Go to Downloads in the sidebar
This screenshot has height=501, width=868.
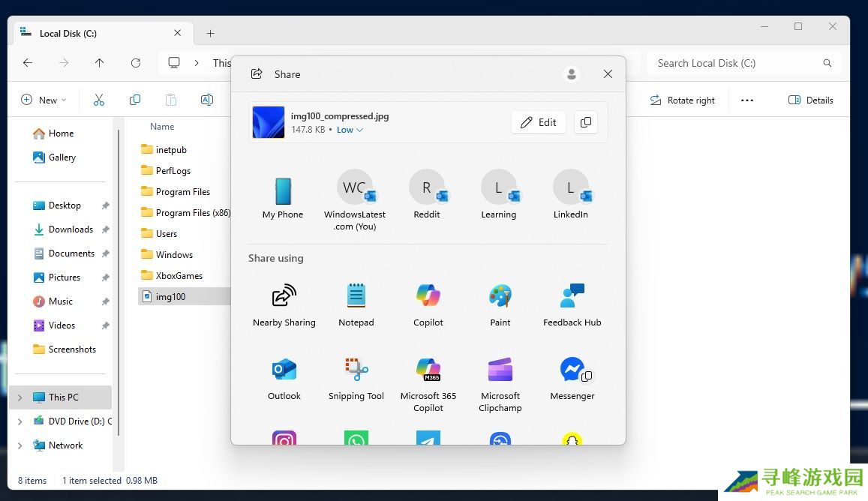click(63, 229)
